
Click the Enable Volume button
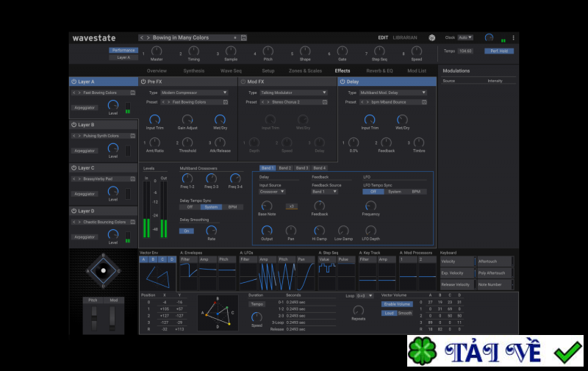click(x=397, y=304)
